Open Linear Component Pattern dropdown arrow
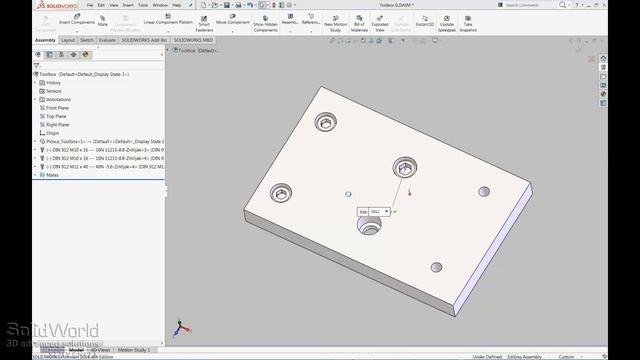Viewport: 640px width, 360px height. [x=168, y=31]
